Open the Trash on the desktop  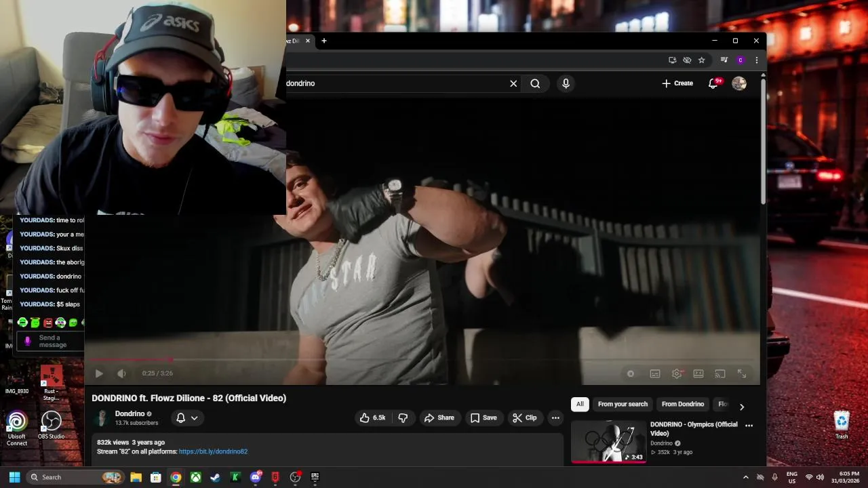click(x=842, y=425)
